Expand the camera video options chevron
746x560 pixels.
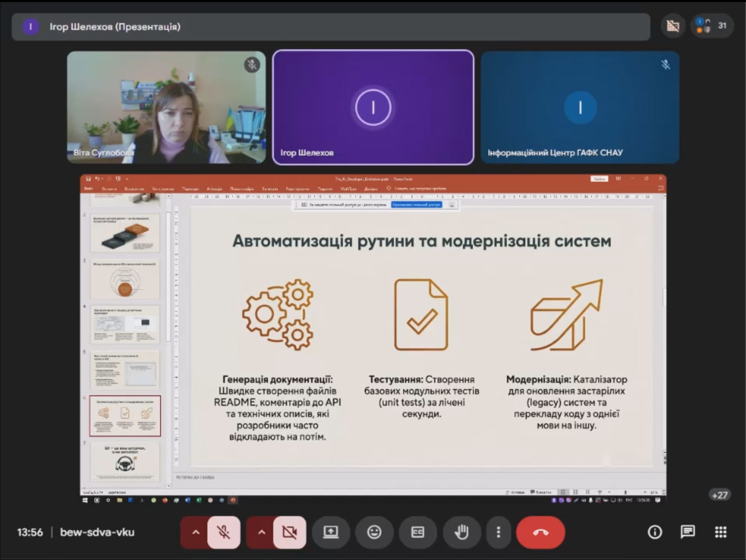click(262, 532)
